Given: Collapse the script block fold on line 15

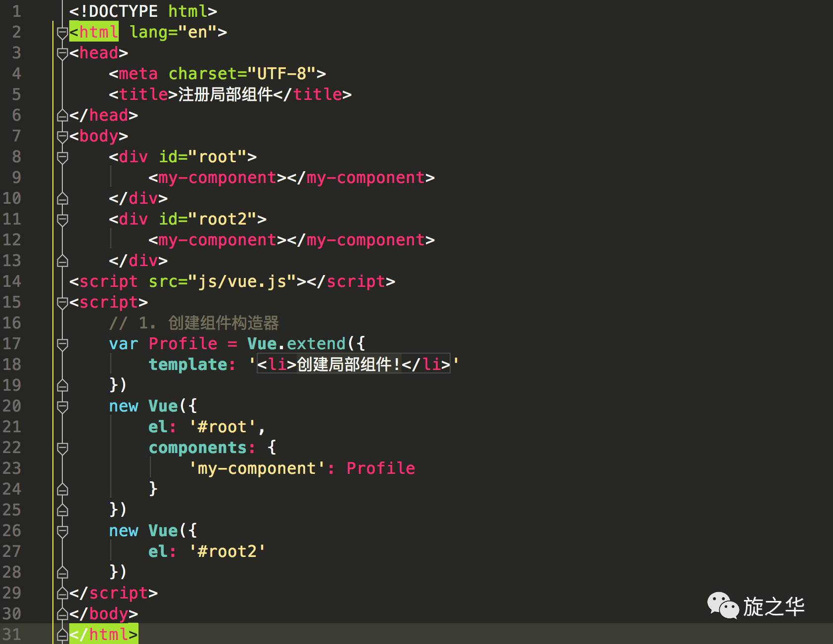Looking at the screenshot, I should tap(62, 303).
